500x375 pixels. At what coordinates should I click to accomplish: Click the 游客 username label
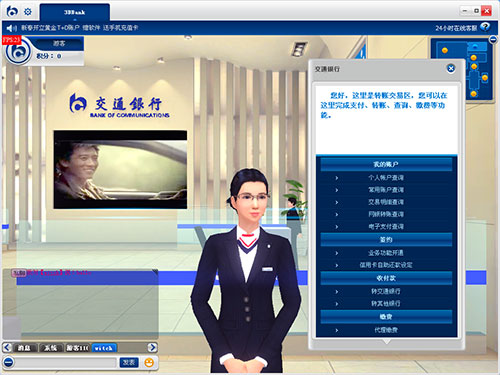(x=59, y=44)
